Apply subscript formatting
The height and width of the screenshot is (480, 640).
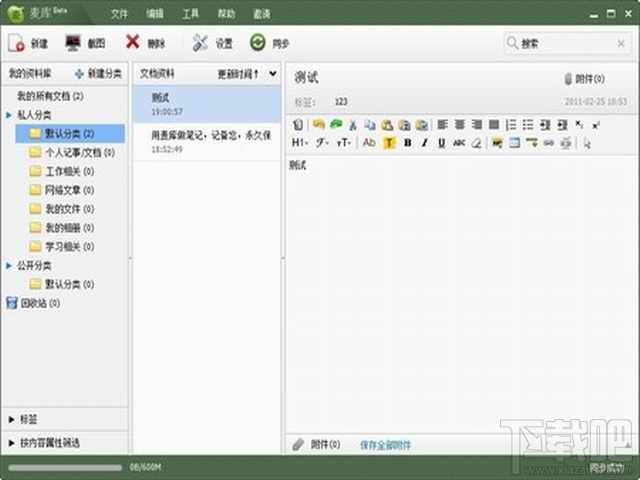579,124
